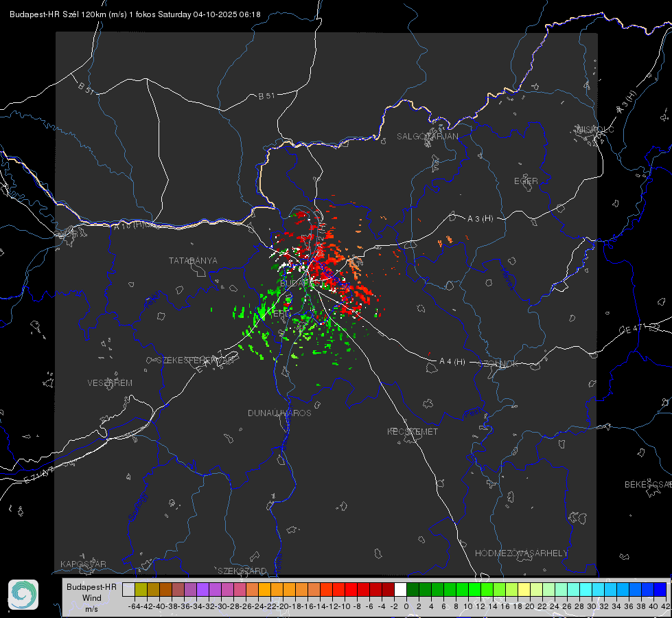Screen dimensions: 672x618
Task: Click the SALGÓTARJÁN city label
Action: [427, 137]
